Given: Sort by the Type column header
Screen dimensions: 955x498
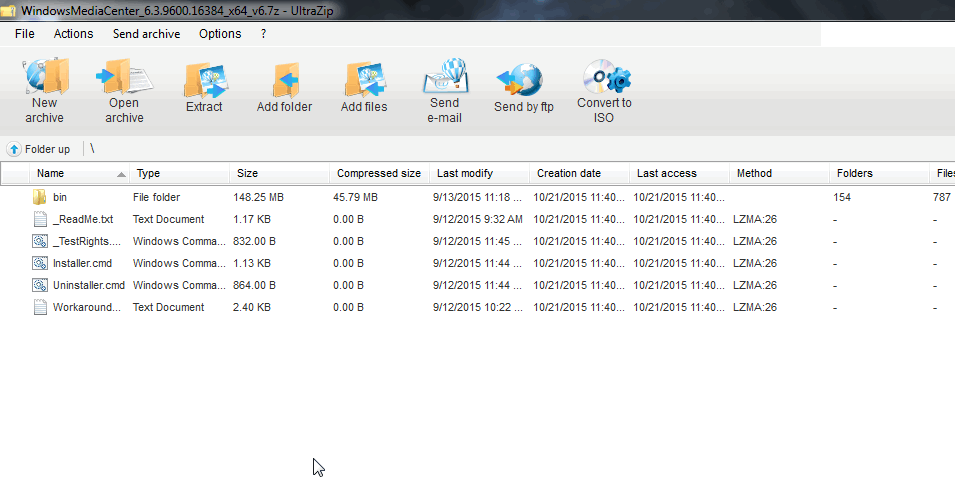Looking at the screenshot, I should 148,174.
